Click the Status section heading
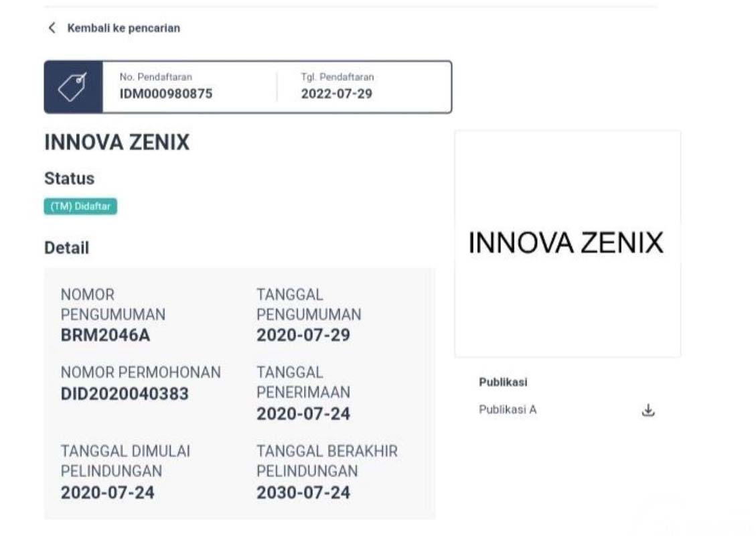756x536 pixels. 69,179
